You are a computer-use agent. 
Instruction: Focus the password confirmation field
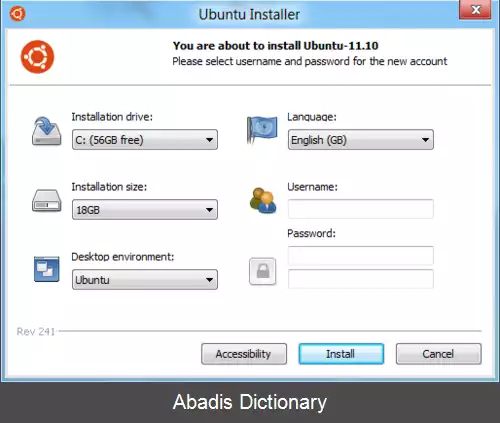click(x=361, y=279)
